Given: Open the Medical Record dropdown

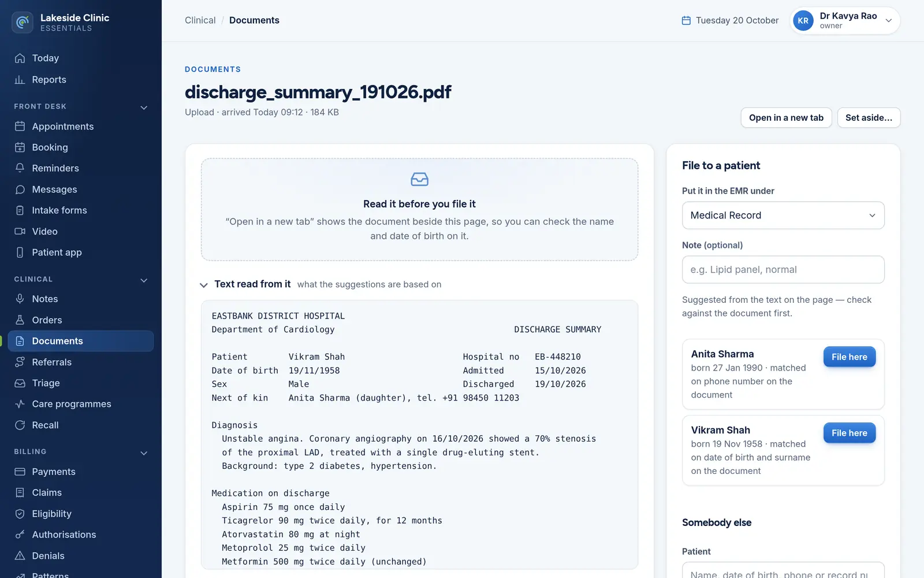Looking at the screenshot, I should (x=783, y=216).
